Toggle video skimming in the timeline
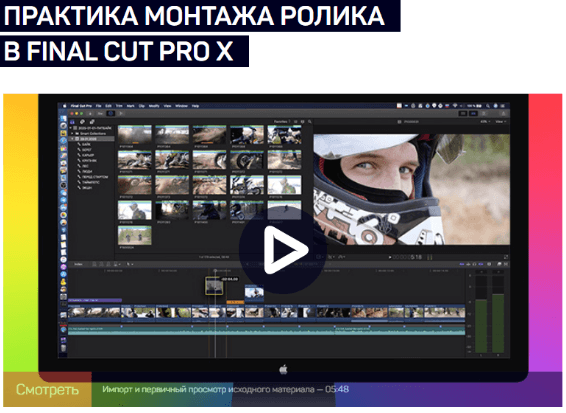This screenshot has width=566, height=413. click(462, 264)
